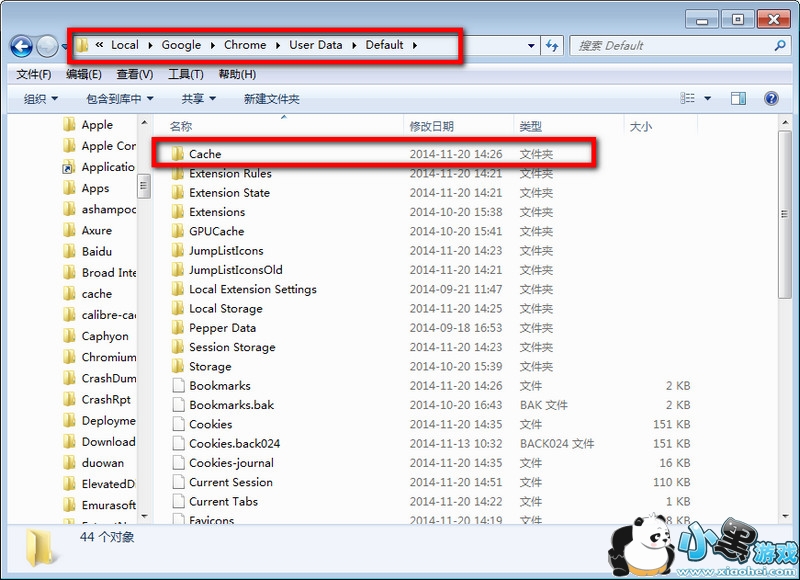The height and width of the screenshot is (580, 800).
Task: Click the Forward navigation arrow
Action: [47, 46]
